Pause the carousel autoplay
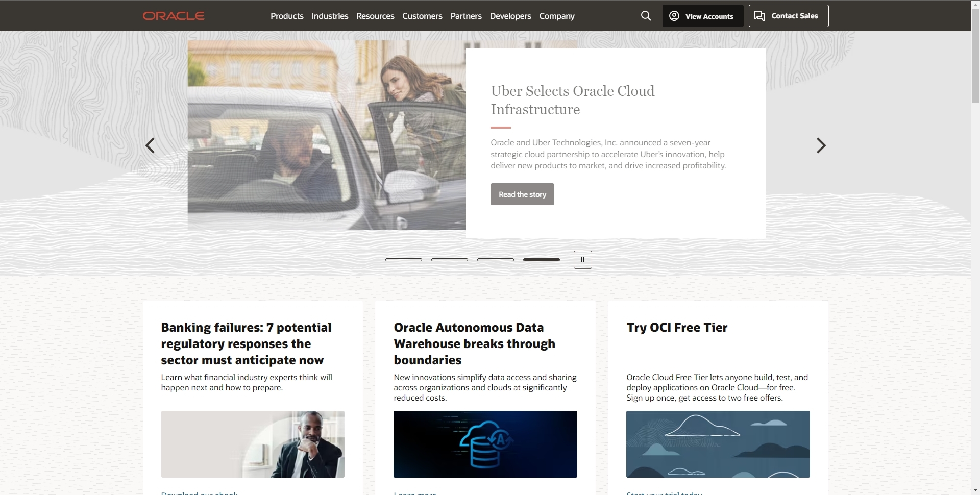 point(583,260)
